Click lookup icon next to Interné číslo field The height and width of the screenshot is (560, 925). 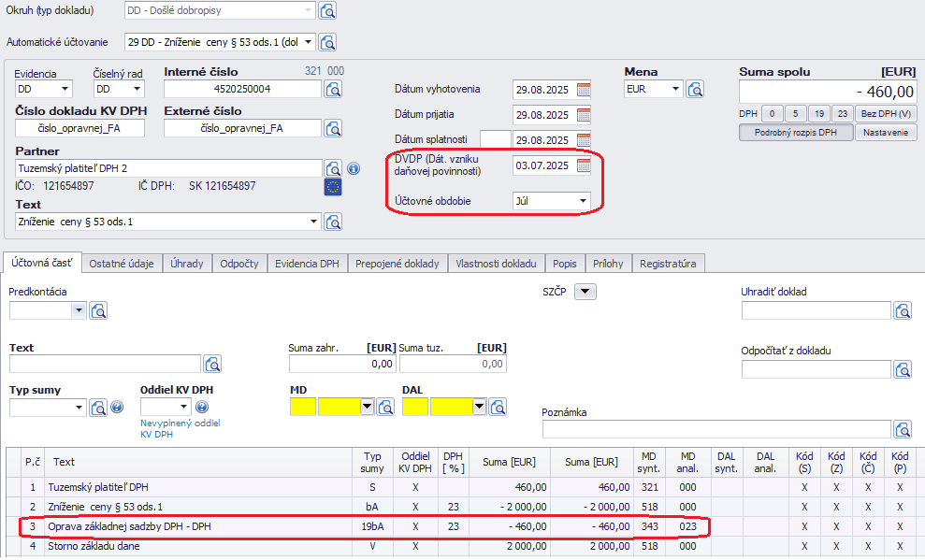pos(333,90)
